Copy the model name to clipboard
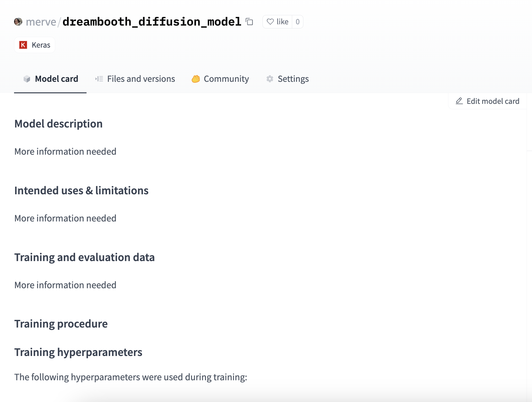The width and height of the screenshot is (532, 402). point(249,22)
